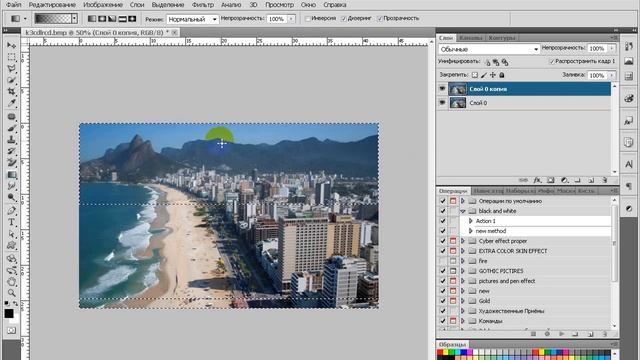Choose linear gradient type in options bar
This screenshot has height=360, width=640.
93,19
